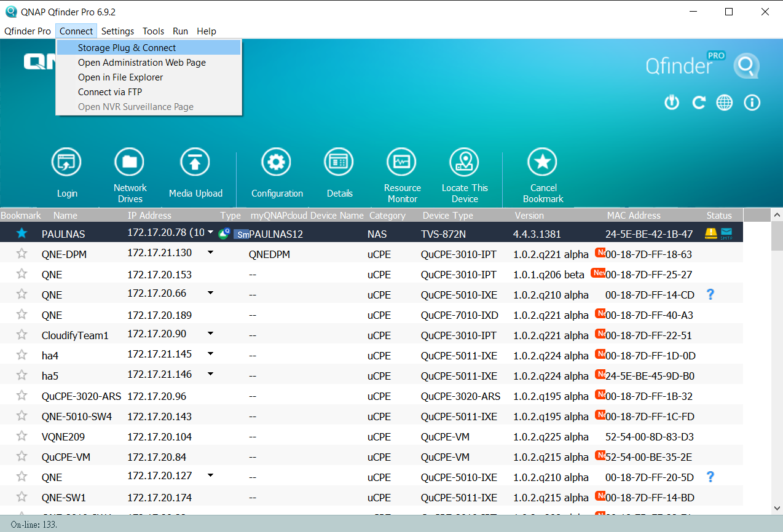Click the Locate This Device icon
This screenshot has height=532, width=783.
click(x=465, y=162)
